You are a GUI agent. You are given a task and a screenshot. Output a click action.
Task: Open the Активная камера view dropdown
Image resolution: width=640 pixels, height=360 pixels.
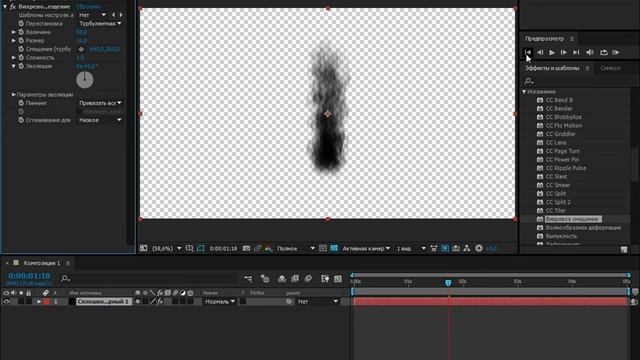(x=366, y=249)
